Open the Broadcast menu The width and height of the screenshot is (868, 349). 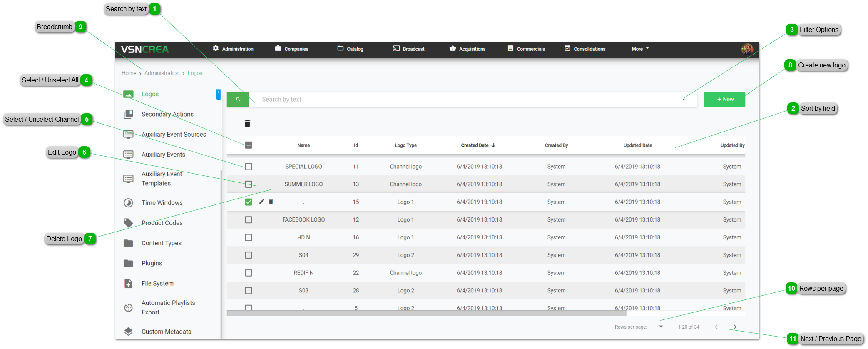(408, 49)
